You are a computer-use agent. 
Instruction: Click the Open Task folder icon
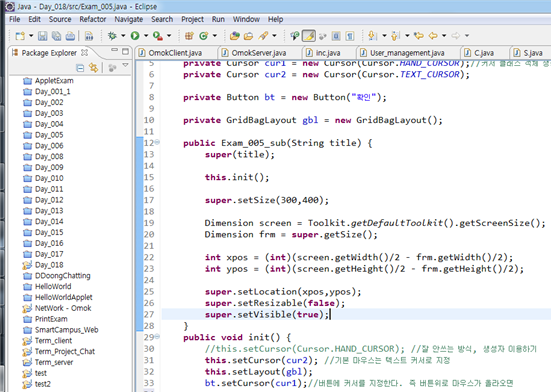point(248,35)
